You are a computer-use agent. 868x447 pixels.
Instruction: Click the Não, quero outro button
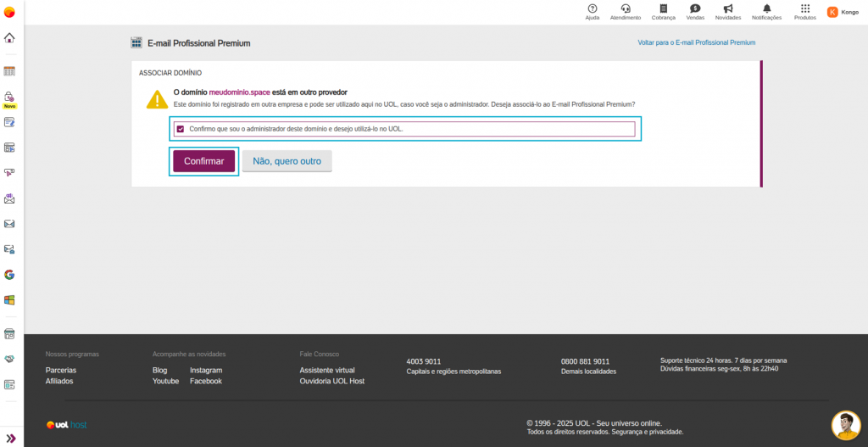click(287, 161)
